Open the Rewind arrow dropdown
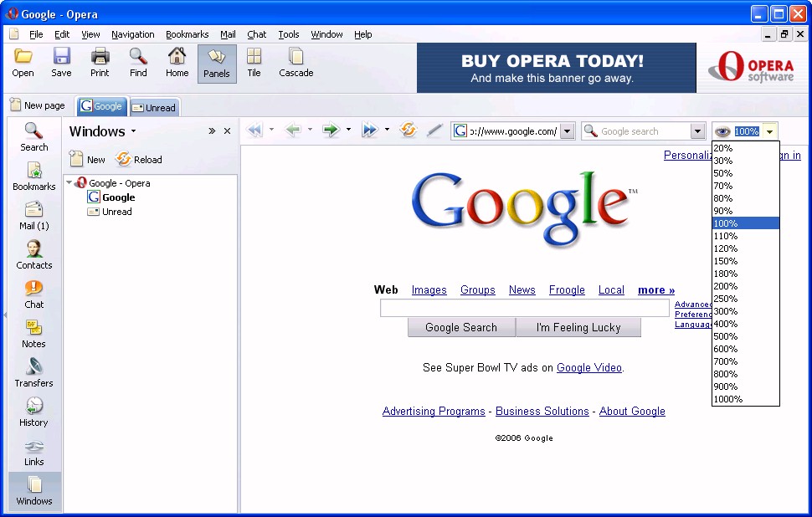 tap(271, 130)
